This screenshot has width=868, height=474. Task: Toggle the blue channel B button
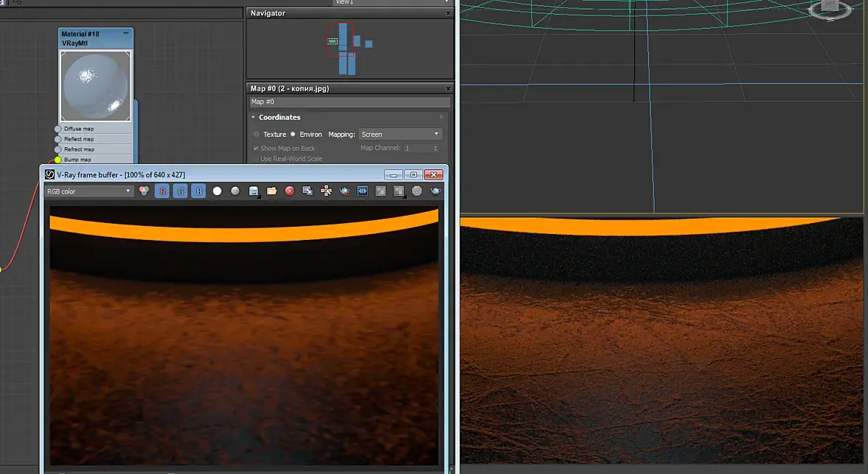click(199, 191)
